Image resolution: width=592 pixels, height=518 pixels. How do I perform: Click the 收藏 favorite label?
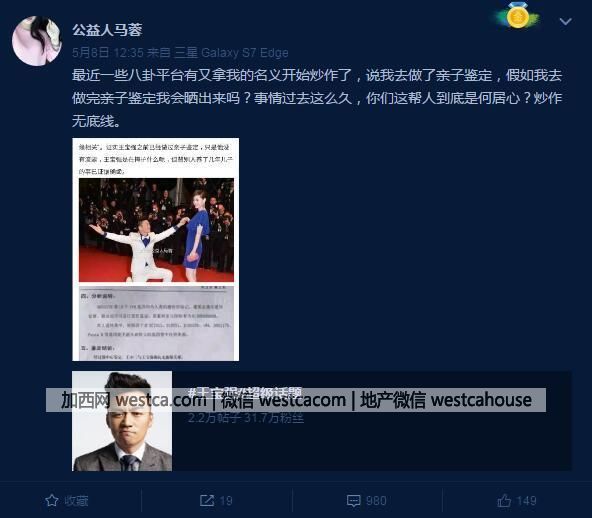click(76, 501)
